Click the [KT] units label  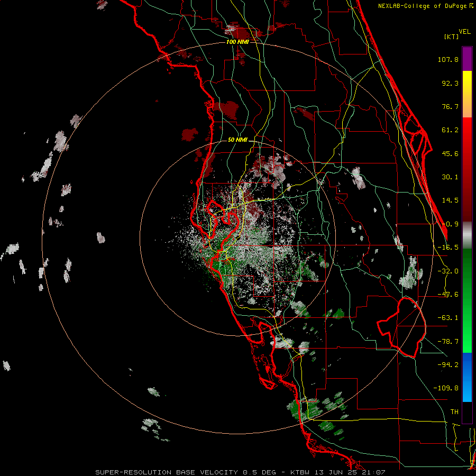click(451, 36)
